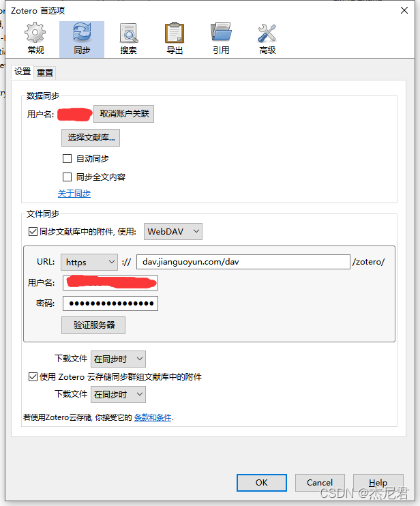Click the 选择文献库... button
The image size is (420, 506).
click(x=91, y=138)
